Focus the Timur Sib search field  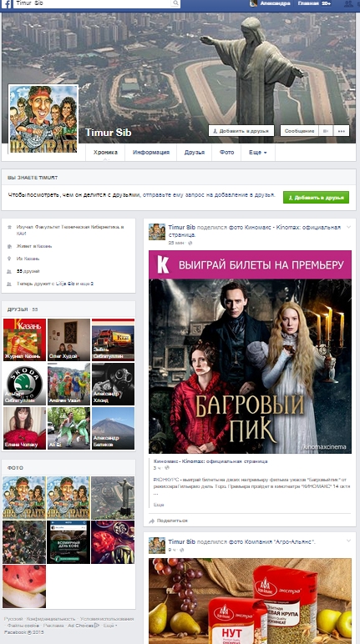tap(92, 3)
